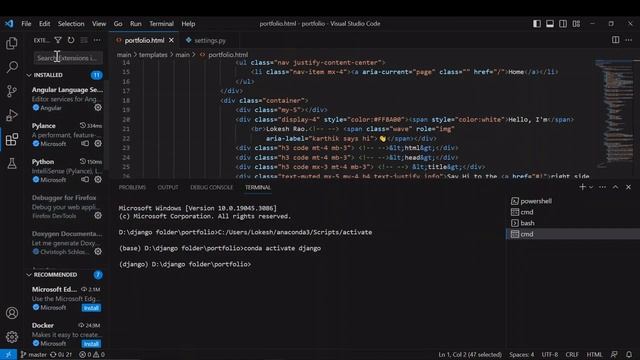Image resolution: width=640 pixels, height=360 pixels.
Task: Click the Search Extensions input field
Action: coord(68,58)
